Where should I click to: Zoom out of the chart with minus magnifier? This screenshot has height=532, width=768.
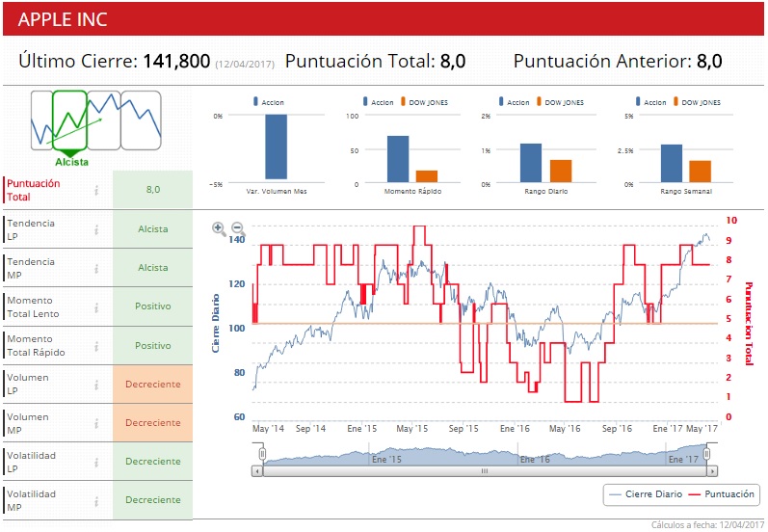click(x=238, y=228)
